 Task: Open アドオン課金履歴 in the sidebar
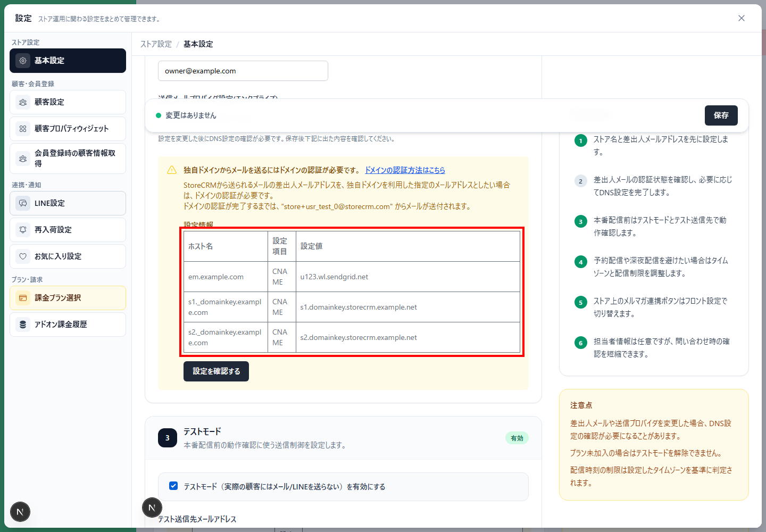(x=68, y=325)
